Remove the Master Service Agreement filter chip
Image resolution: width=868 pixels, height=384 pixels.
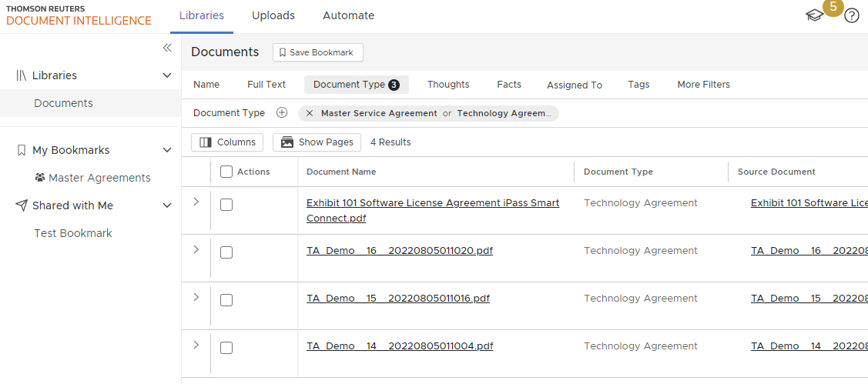point(310,113)
